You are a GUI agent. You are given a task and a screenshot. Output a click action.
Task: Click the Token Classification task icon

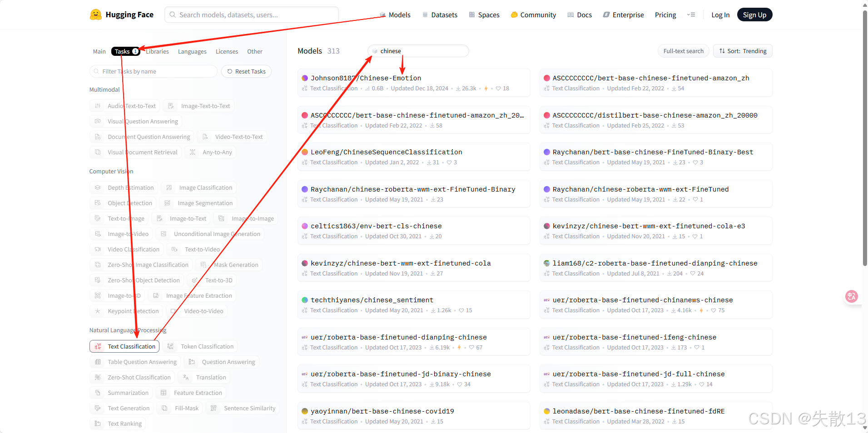point(170,346)
